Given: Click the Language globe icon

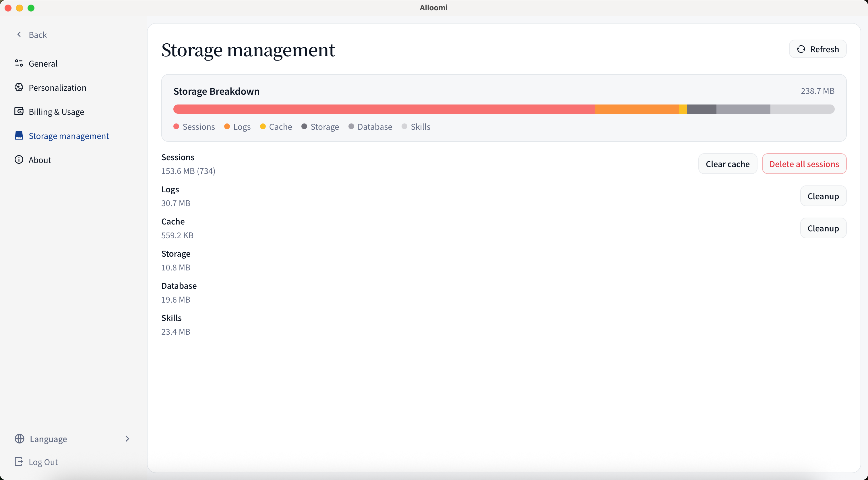Looking at the screenshot, I should point(20,439).
